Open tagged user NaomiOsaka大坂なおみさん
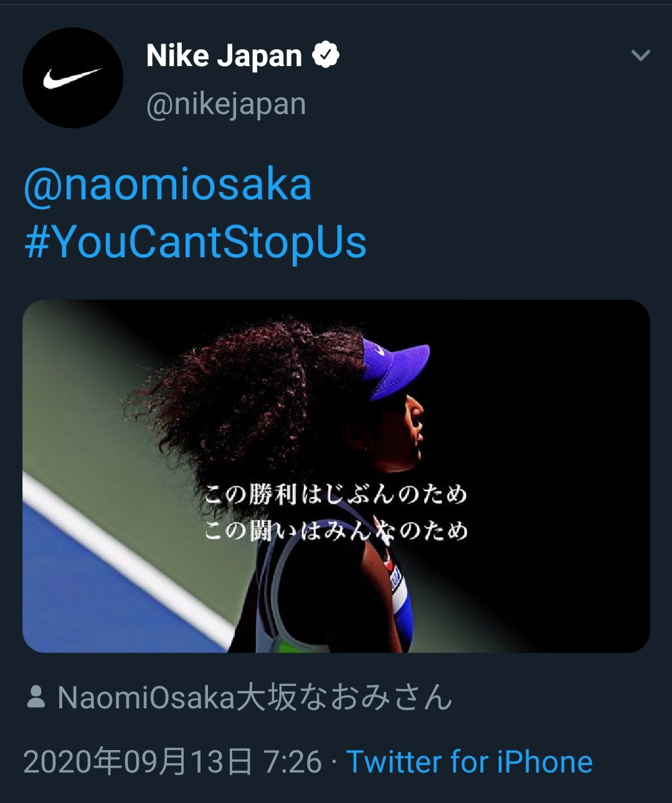 (254, 697)
